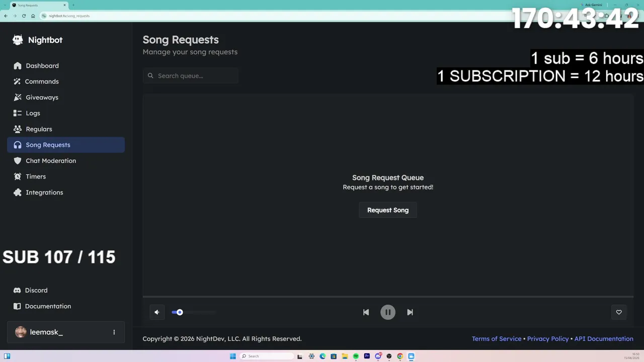View site information for nightbot.tv
Screen dimensions: 644x362
(x=44, y=16)
